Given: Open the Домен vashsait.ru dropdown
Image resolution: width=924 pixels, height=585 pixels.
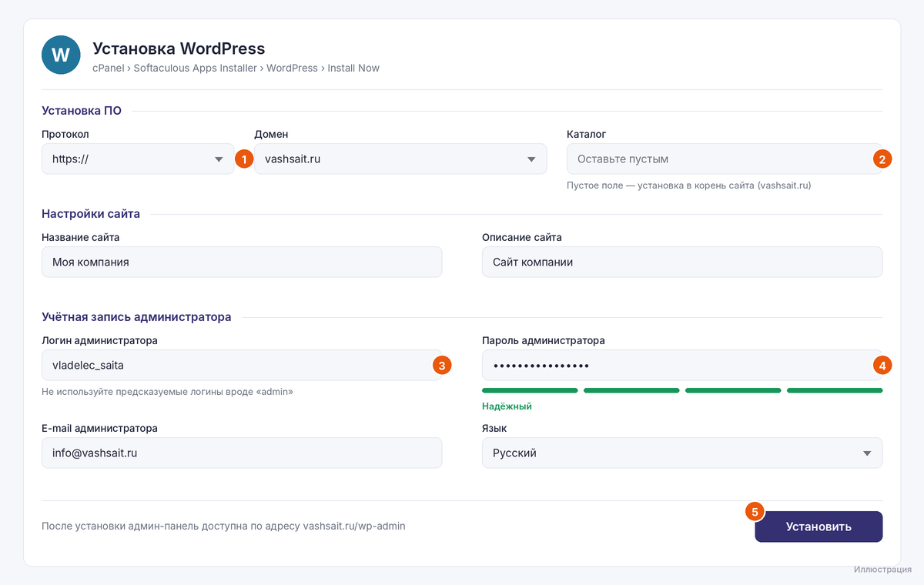Looking at the screenshot, I should click(400, 159).
